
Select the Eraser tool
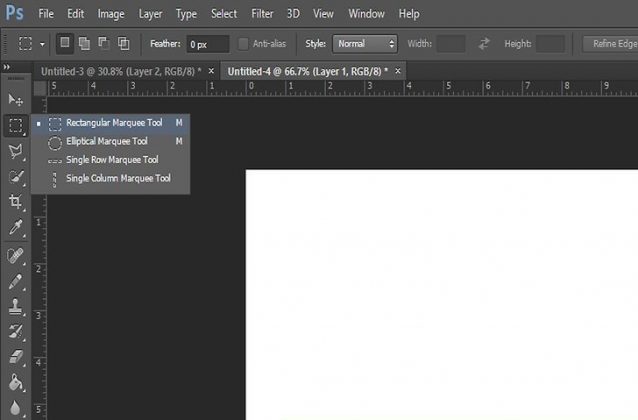coord(15,356)
